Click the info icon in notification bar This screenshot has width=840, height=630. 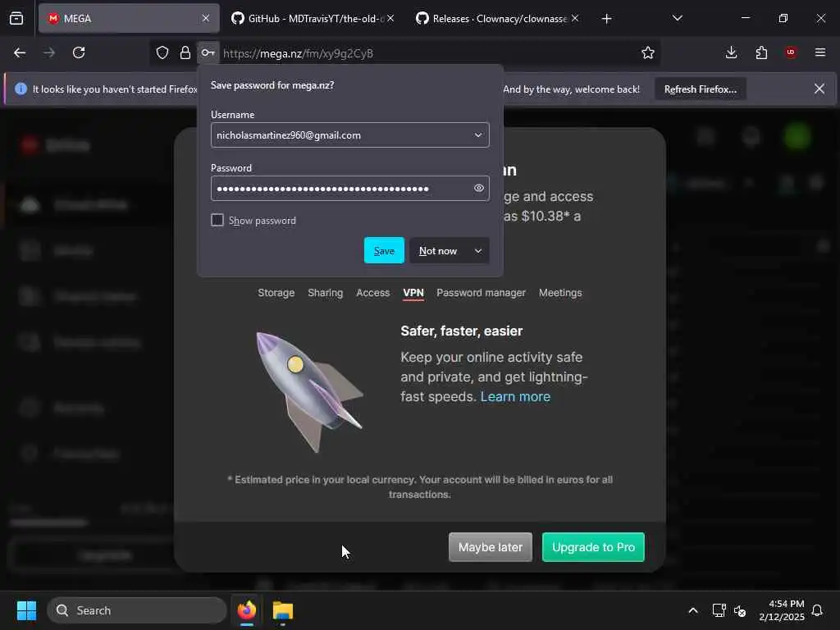click(21, 89)
